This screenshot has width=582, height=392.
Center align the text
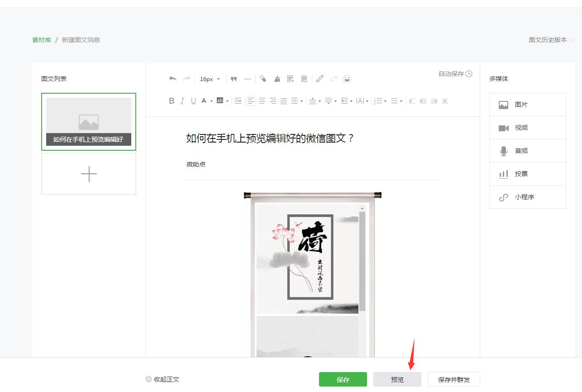click(262, 101)
